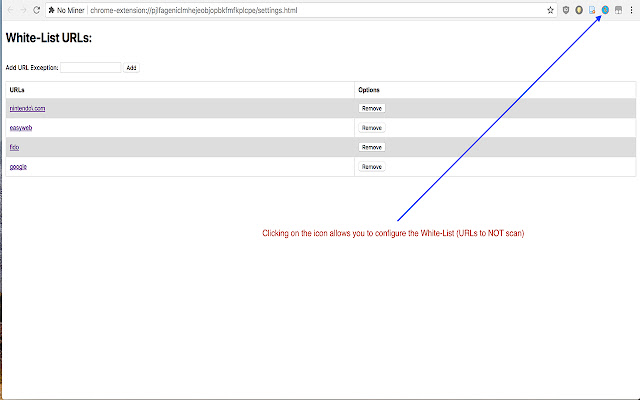Reload the settings page
The image size is (640, 400).
pos(36,10)
